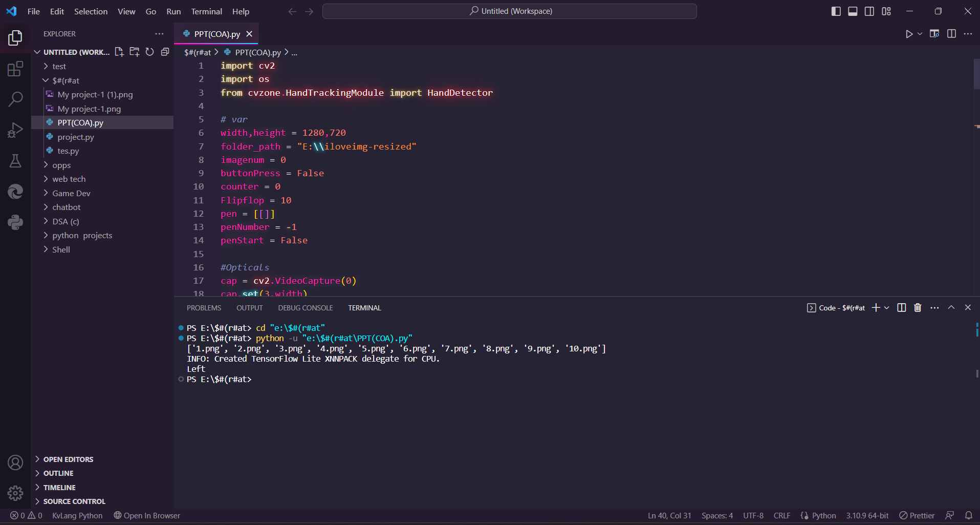The image size is (980, 525).
Task: Create a new folder in workspace
Action: [x=135, y=52]
